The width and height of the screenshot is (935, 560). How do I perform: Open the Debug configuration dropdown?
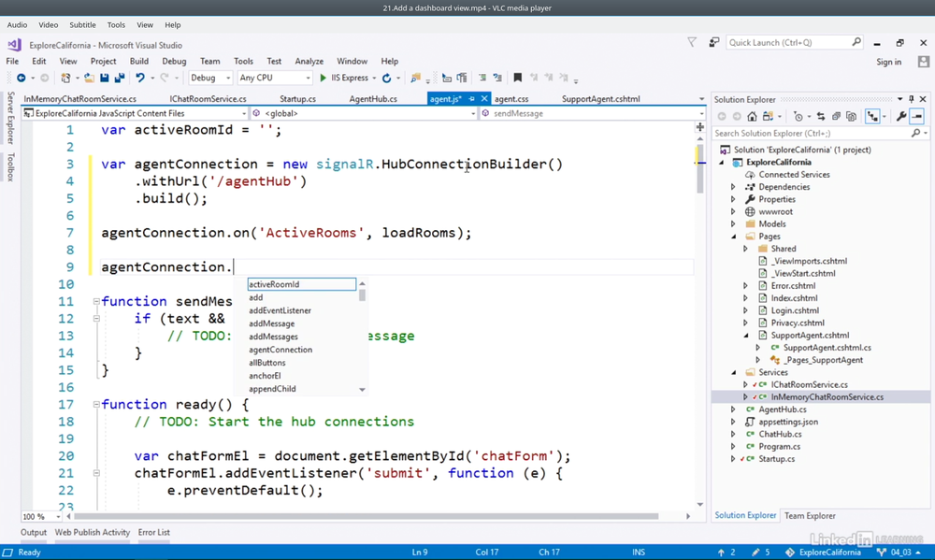pyautogui.click(x=209, y=78)
